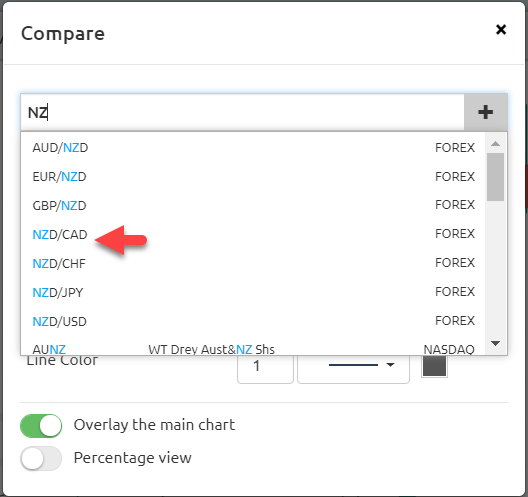This screenshot has height=497, width=528.
Task: Click the line width field showing 1
Action: point(265,366)
